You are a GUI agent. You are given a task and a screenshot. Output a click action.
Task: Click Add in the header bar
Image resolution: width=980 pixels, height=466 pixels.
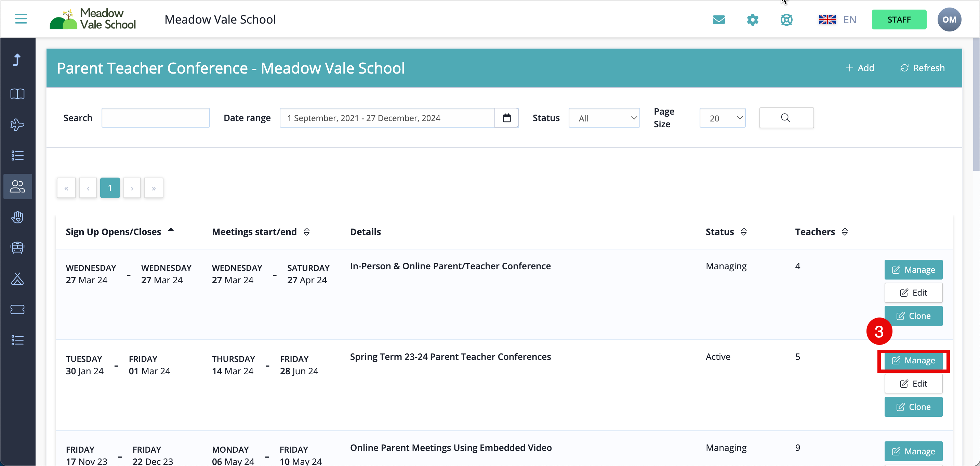(860, 68)
